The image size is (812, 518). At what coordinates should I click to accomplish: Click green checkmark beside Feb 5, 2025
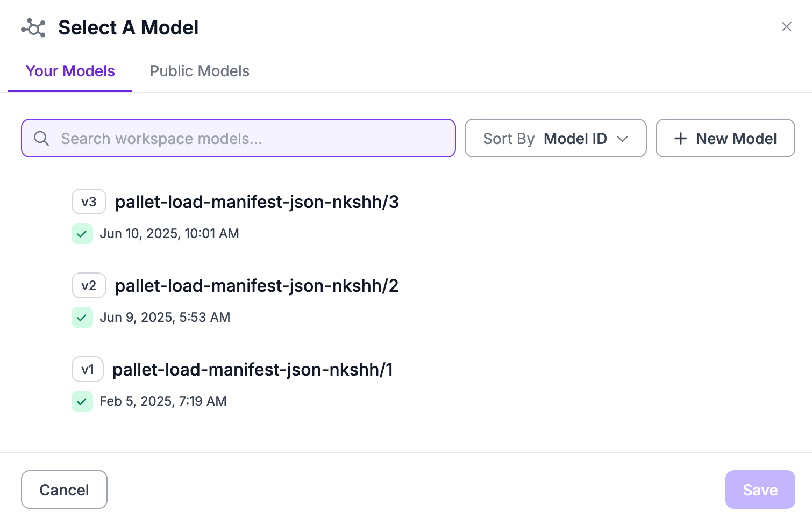[x=82, y=401]
